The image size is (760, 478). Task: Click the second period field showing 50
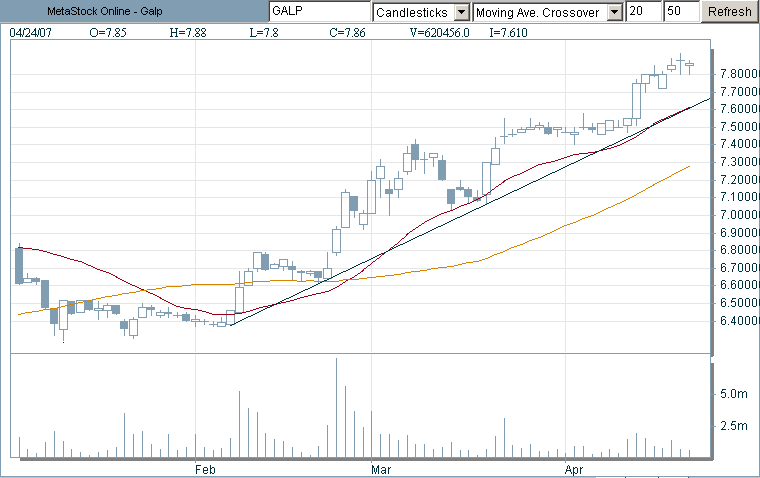pyautogui.click(x=681, y=11)
